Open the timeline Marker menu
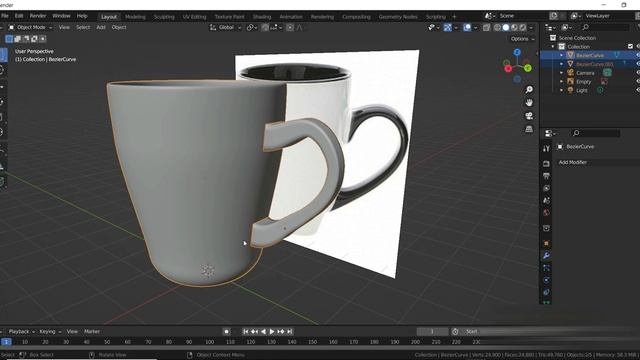This screenshot has width=640, height=360. point(92,331)
